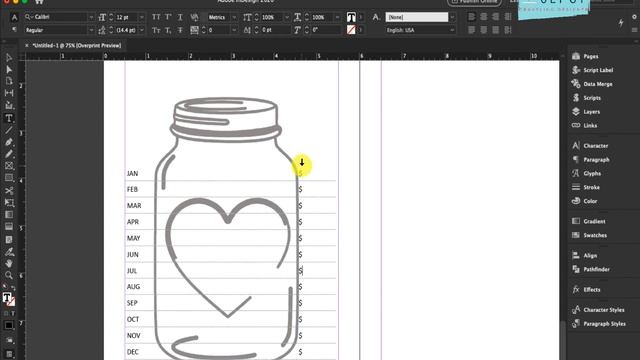Click the Strikethrough icon
640x360 pixels.
point(180,30)
